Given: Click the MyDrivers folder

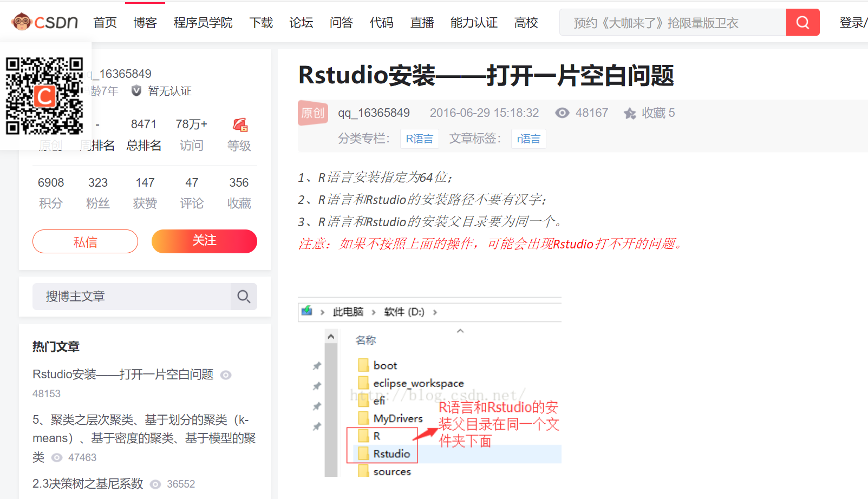Looking at the screenshot, I should click(x=390, y=418).
